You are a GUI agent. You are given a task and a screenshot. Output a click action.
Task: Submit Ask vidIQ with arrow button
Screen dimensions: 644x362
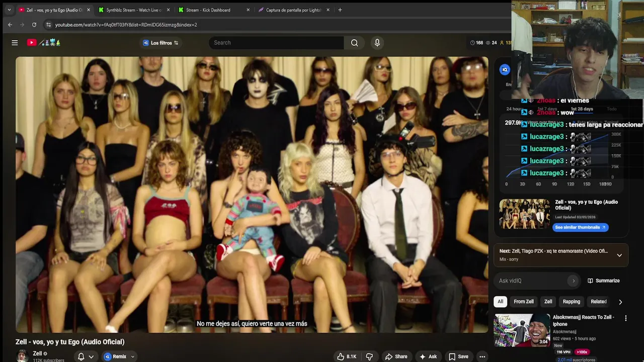coord(573,281)
